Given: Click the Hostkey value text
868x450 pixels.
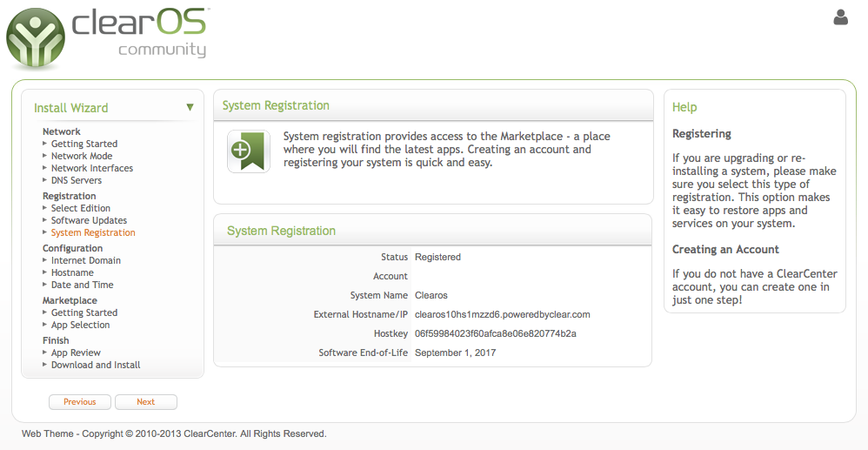Looking at the screenshot, I should click(496, 333).
